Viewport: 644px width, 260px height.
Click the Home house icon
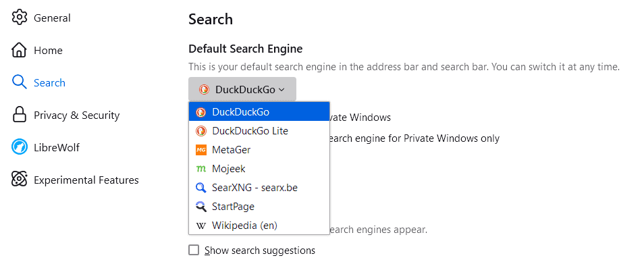[20, 50]
